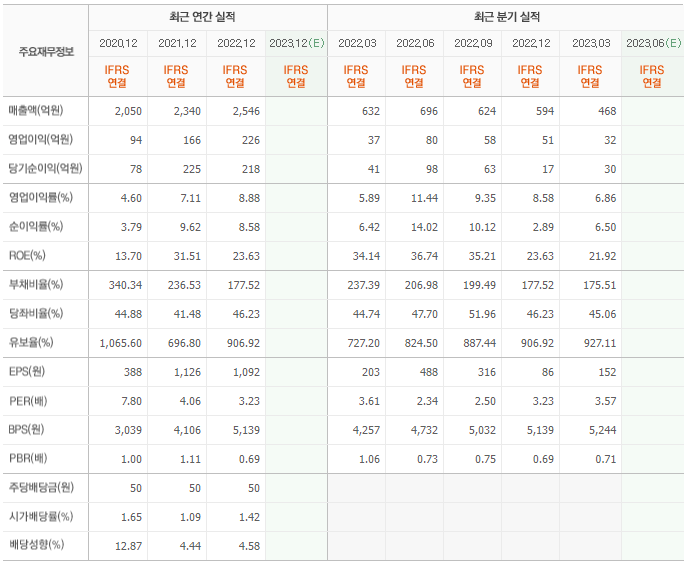This screenshot has height=563, width=687.
Task: Click PER value 3.57
Action: pyautogui.click(x=606, y=401)
